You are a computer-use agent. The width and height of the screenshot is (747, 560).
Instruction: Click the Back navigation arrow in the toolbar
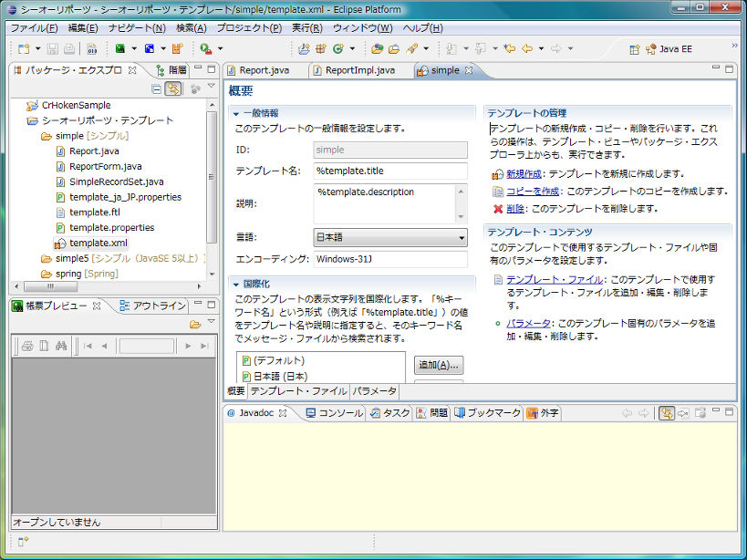(x=527, y=48)
